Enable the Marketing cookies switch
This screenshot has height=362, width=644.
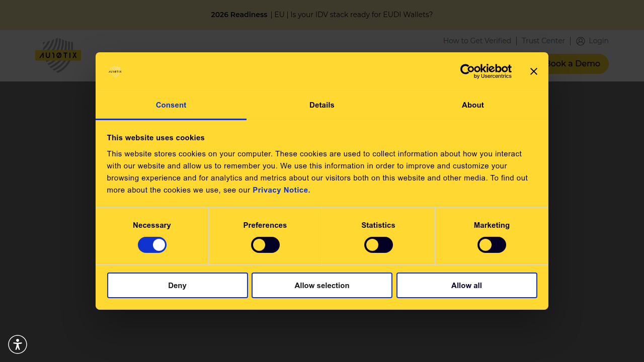tap(492, 245)
